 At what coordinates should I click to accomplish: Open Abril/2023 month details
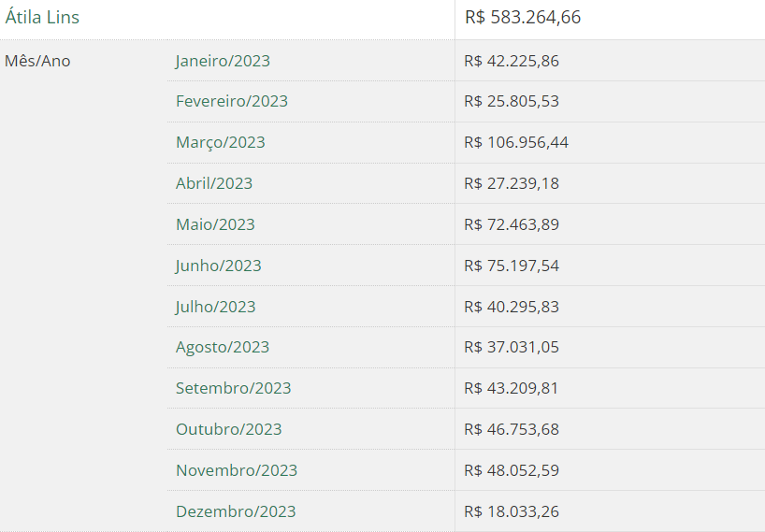pos(214,183)
